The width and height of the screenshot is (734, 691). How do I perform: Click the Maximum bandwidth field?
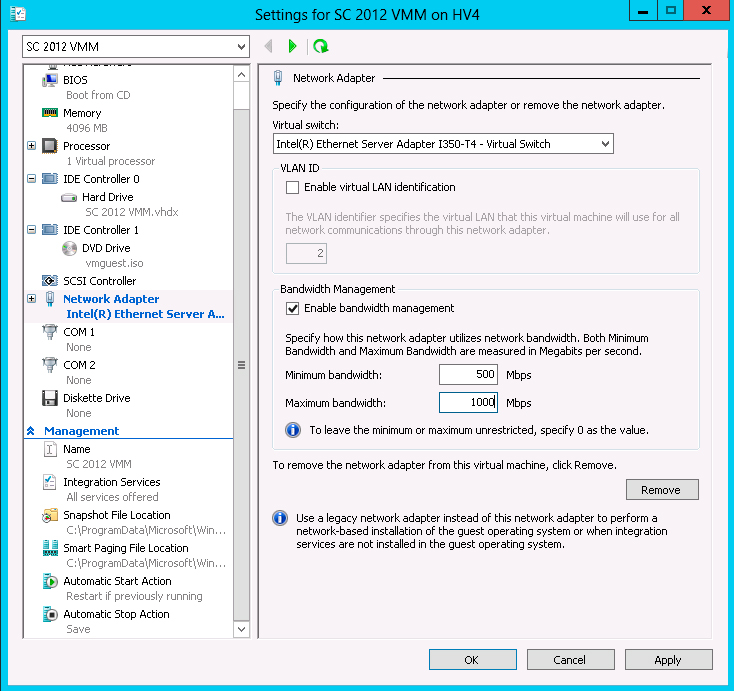point(468,403)
